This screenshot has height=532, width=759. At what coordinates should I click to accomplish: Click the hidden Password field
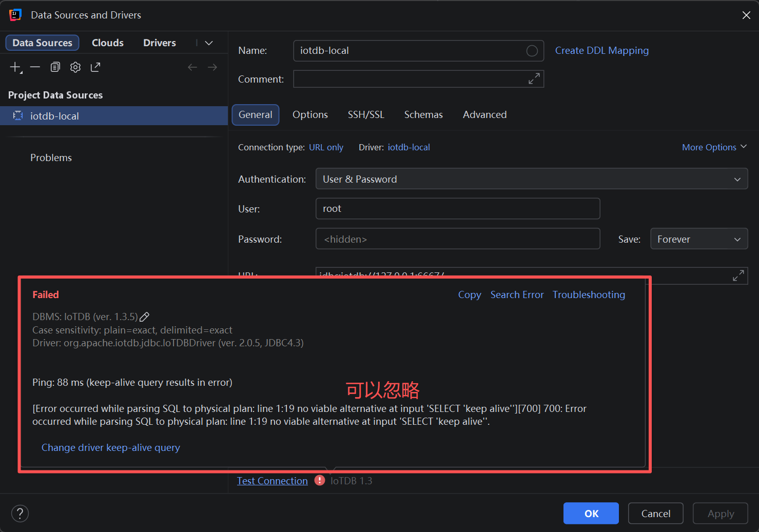pos(458,239)
